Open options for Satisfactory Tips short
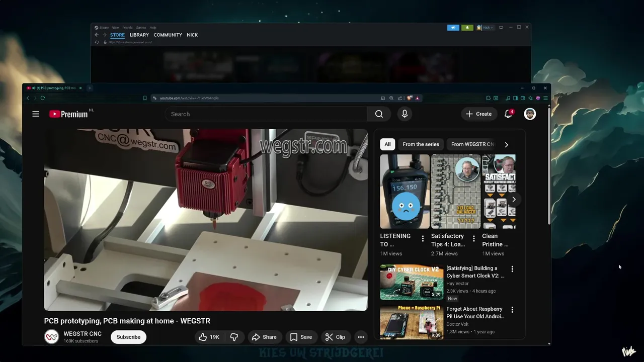 (x=473, y=238)
